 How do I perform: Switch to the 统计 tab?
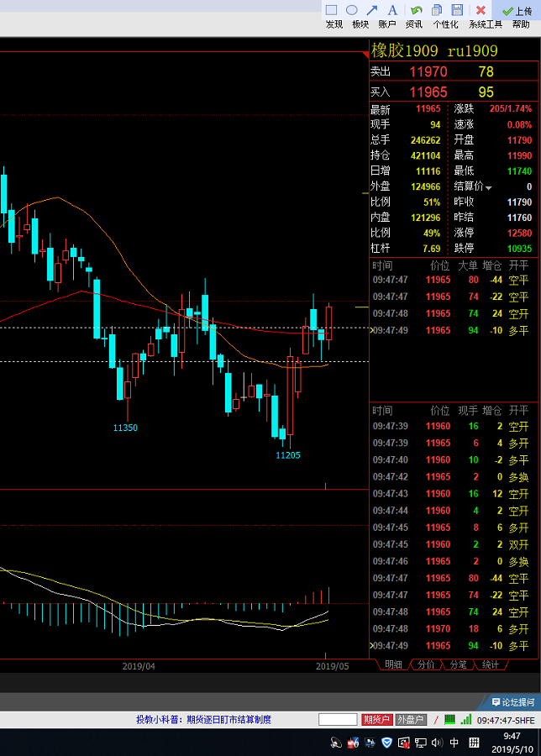coord(491,664)
